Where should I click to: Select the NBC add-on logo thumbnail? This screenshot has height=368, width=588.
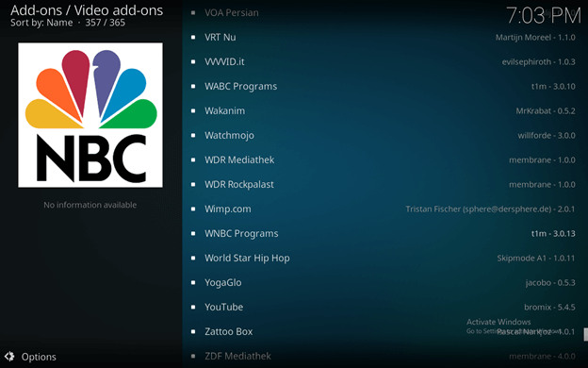[90, 115]
